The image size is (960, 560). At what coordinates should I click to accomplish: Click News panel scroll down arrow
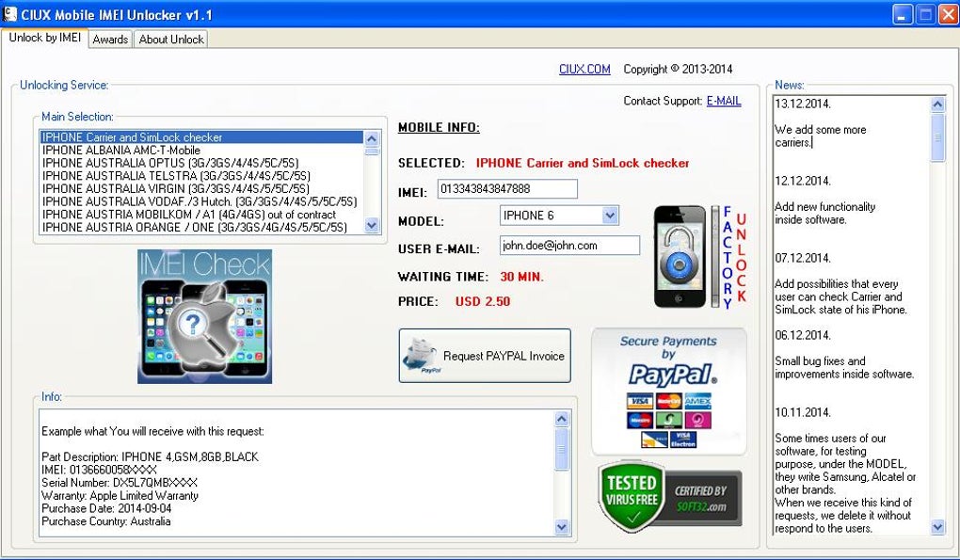pos(937,526)
